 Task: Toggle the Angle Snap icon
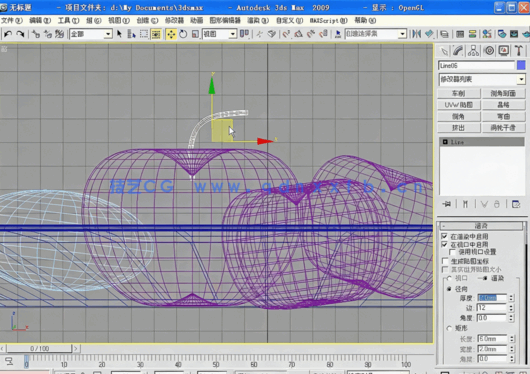coord(298,34)
